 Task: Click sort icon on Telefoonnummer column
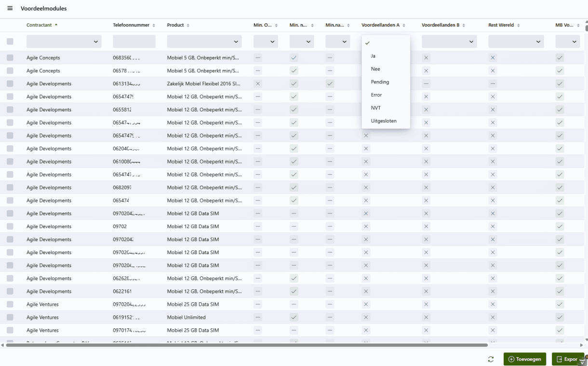click(x=154, y=26)
